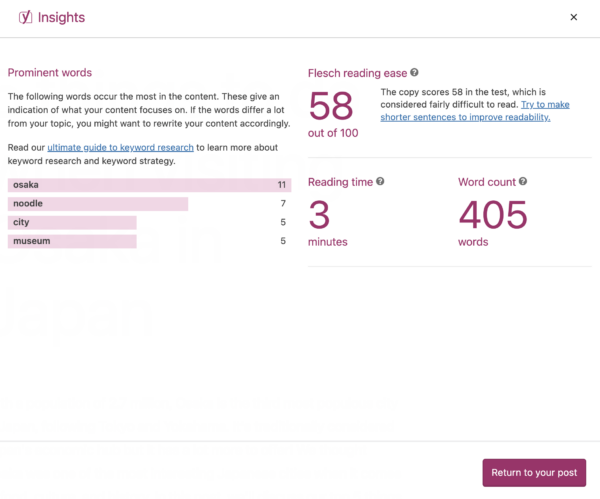Select the noodle prominent word bar
This screenshot has width=600, height=499.
coord(98,204)
